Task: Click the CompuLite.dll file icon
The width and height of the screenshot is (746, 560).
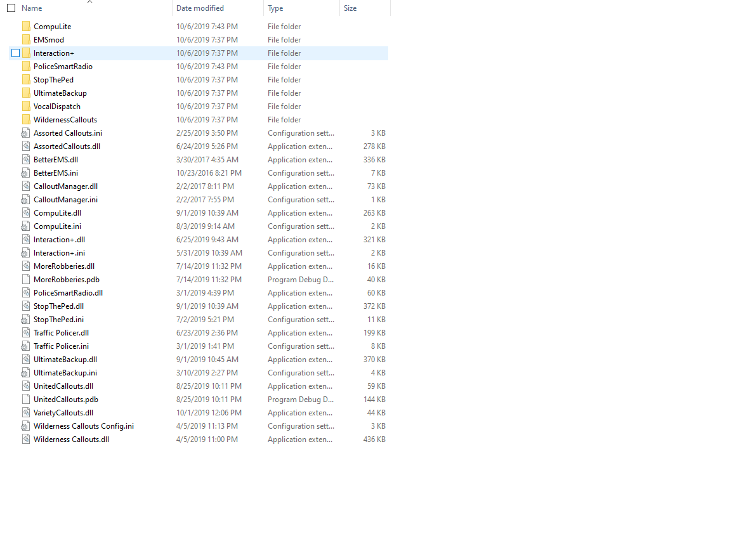Action: point(26,212)
